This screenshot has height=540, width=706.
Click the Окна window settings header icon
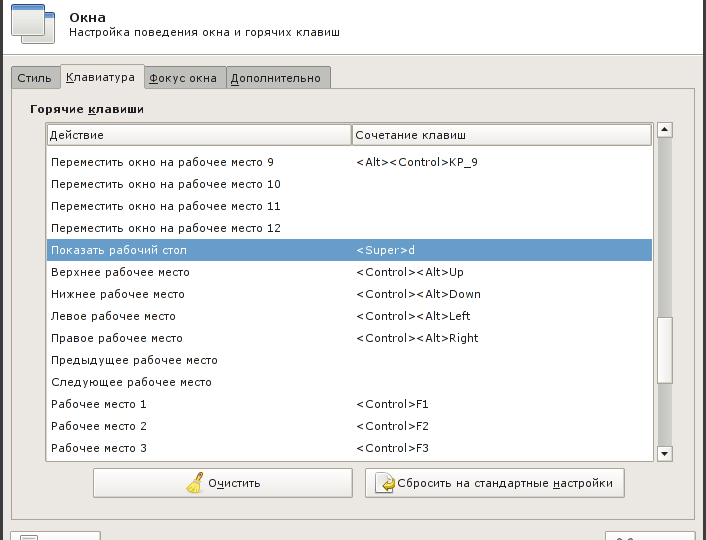point(33,25)
